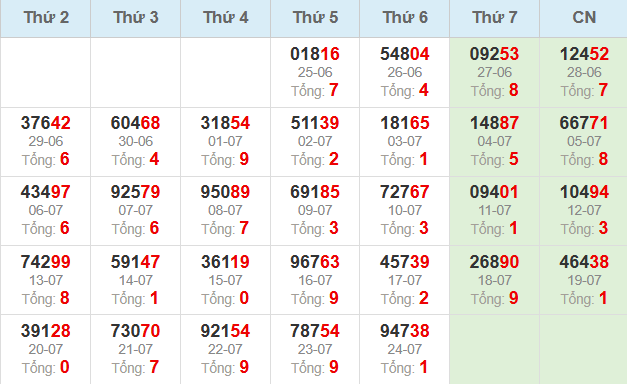Click the Thứ 2 column header
Image resolution: width=627 pixels, height=384 pixels.
[46, 18]
